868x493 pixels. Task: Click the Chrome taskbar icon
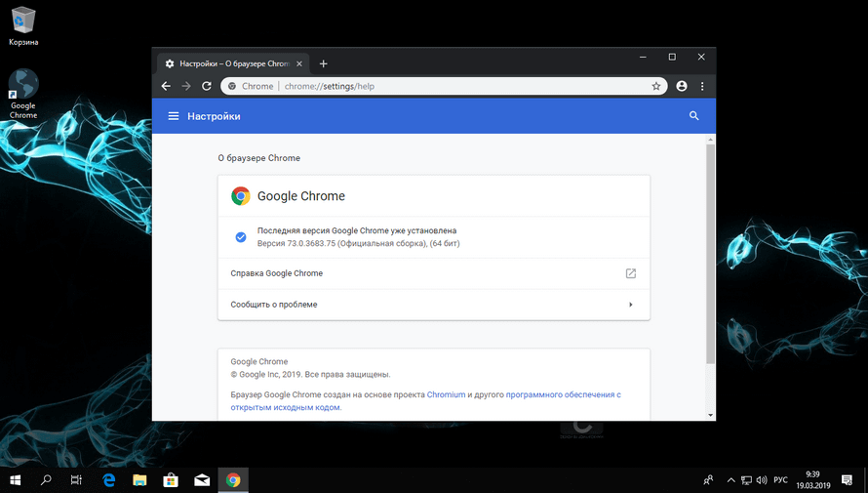pyautogui.click(x=233, y=479)
